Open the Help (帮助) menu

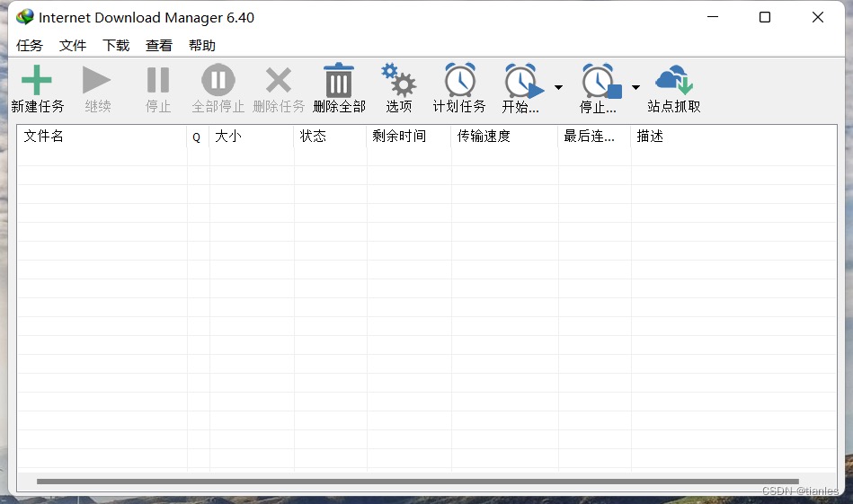[x=202, y=46]
